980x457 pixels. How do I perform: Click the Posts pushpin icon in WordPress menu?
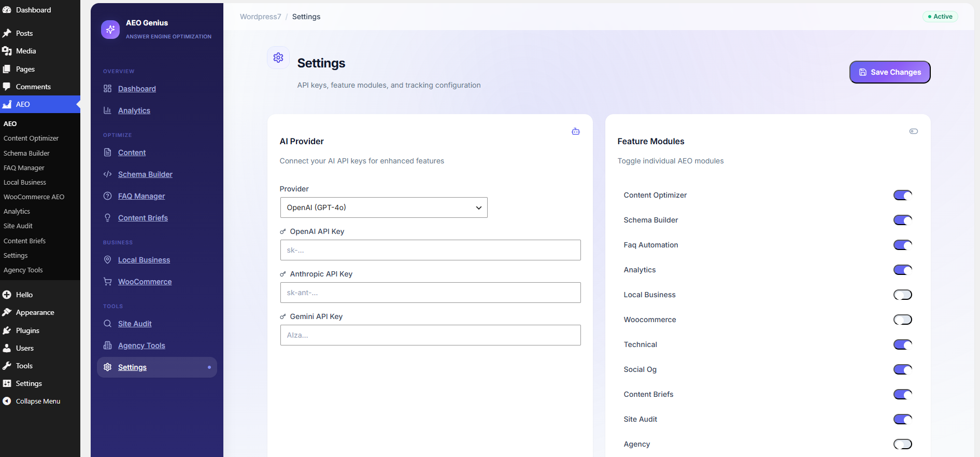click(7, 33)
